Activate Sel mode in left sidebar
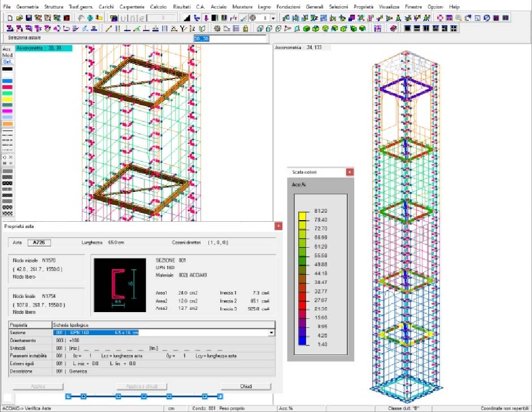This screenshot has height=412, width=532. click(7, 62)
